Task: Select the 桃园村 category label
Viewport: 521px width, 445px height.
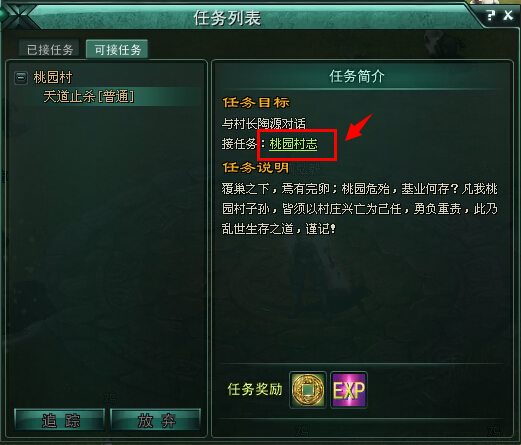Action: 53,77
